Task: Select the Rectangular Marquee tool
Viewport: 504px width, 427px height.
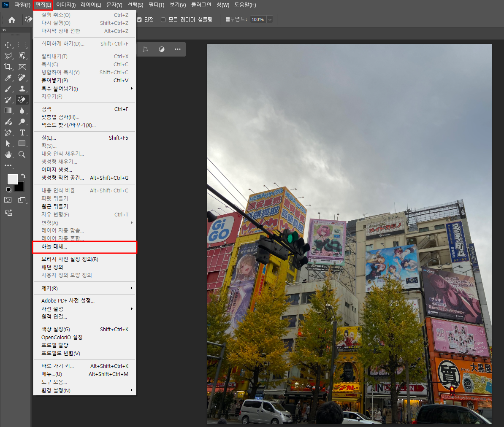Action: (22, 45)
